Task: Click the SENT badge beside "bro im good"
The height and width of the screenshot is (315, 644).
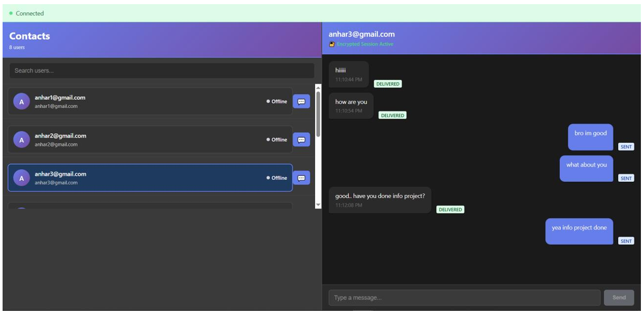Action: [x=626, y=147]
